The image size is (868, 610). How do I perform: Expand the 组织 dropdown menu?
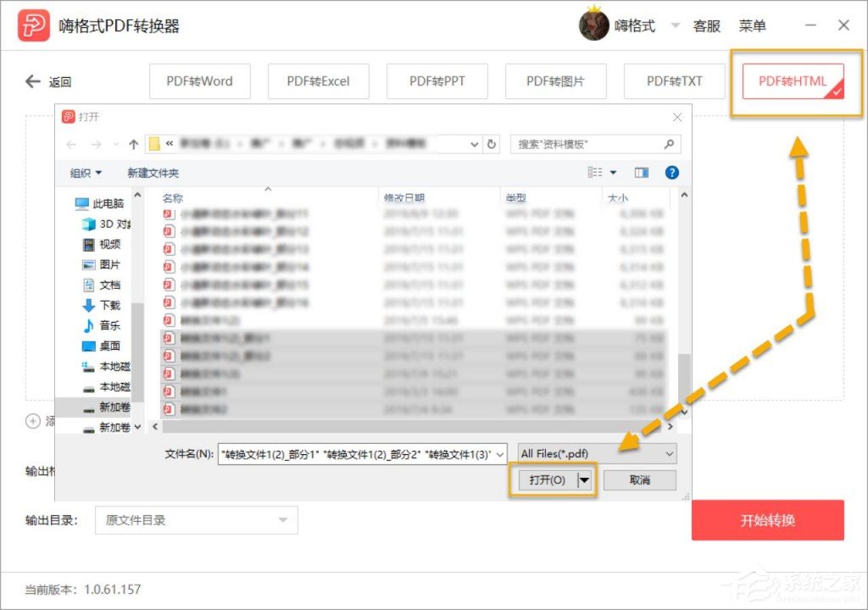(84, 173)
